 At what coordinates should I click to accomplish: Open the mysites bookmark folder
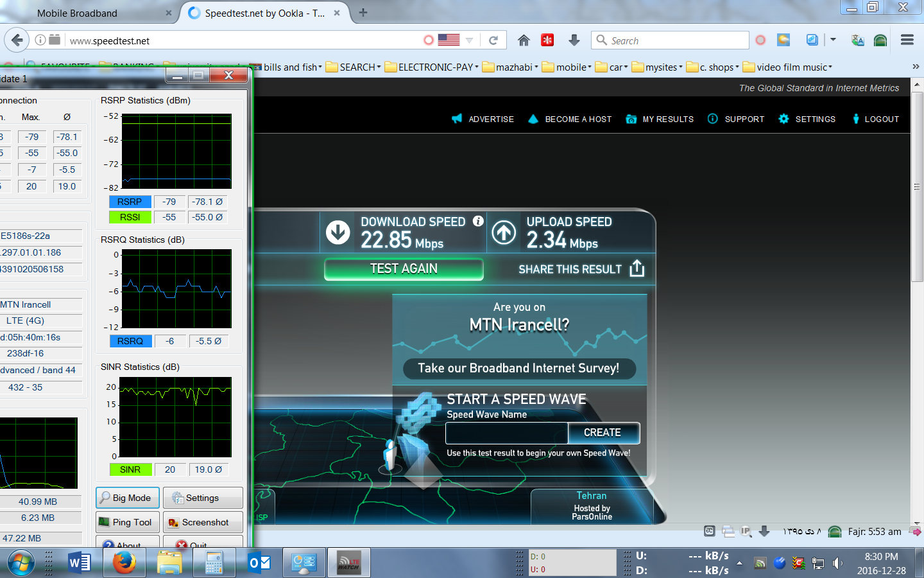pyautogui.click(x=657, y=67)
